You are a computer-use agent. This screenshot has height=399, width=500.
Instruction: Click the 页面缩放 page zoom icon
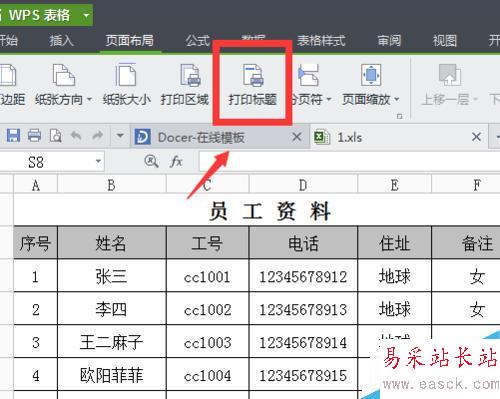pos(371,75)
